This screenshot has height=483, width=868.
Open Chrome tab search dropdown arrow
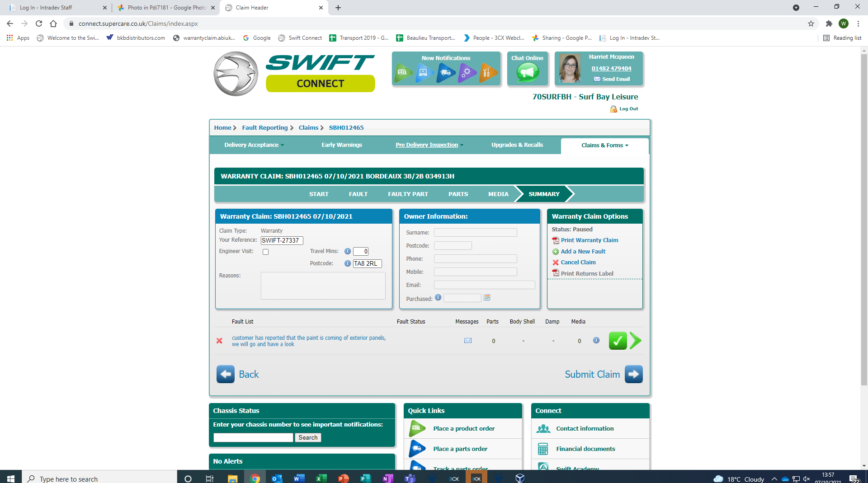796,8
